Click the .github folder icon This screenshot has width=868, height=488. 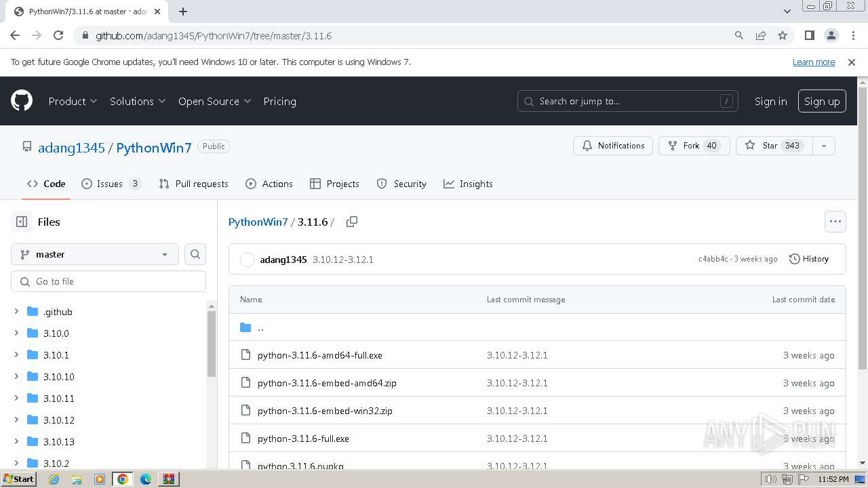[x=33, y=312]
